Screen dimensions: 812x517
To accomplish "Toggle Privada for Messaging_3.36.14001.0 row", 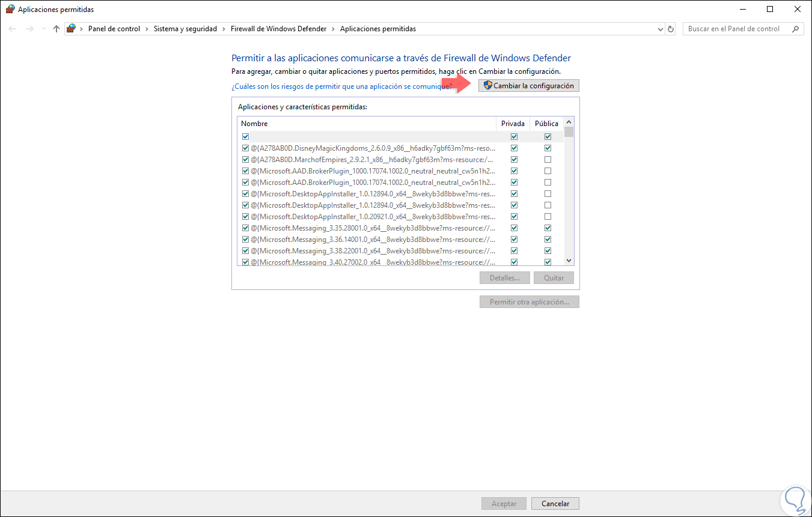I will [514, 240].
